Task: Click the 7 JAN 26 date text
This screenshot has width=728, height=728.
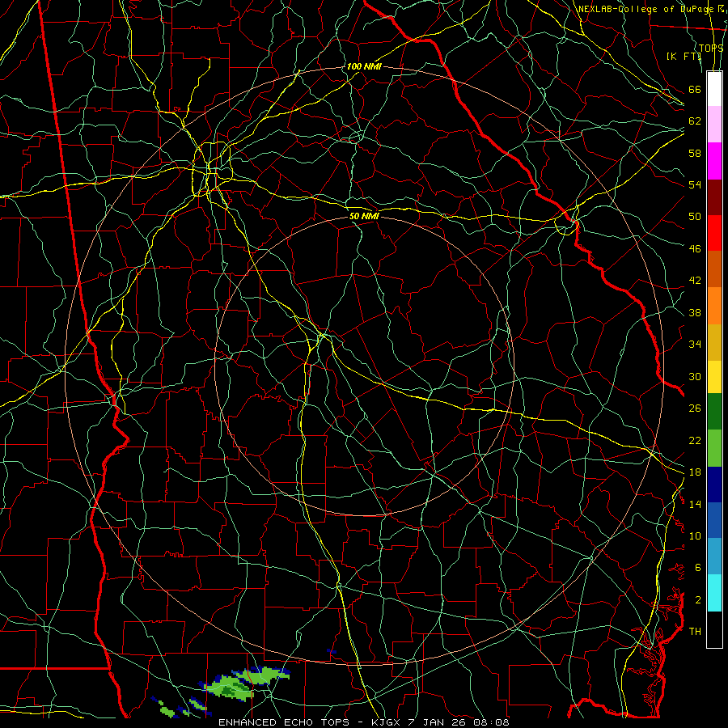Action: click(438, 722)
